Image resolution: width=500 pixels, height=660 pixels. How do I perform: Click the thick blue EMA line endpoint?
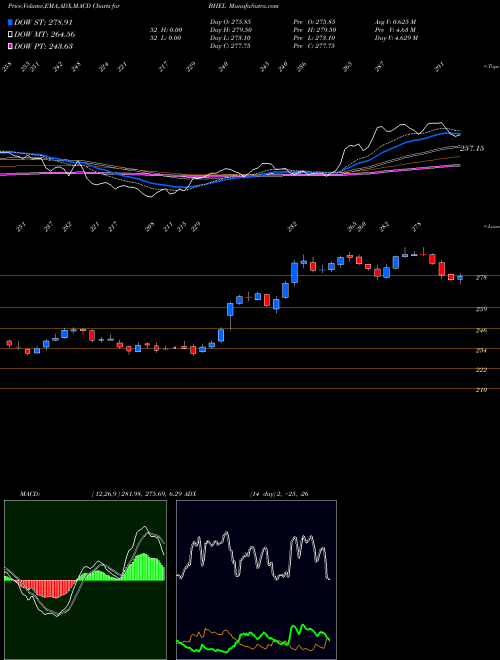click(460, 134)
